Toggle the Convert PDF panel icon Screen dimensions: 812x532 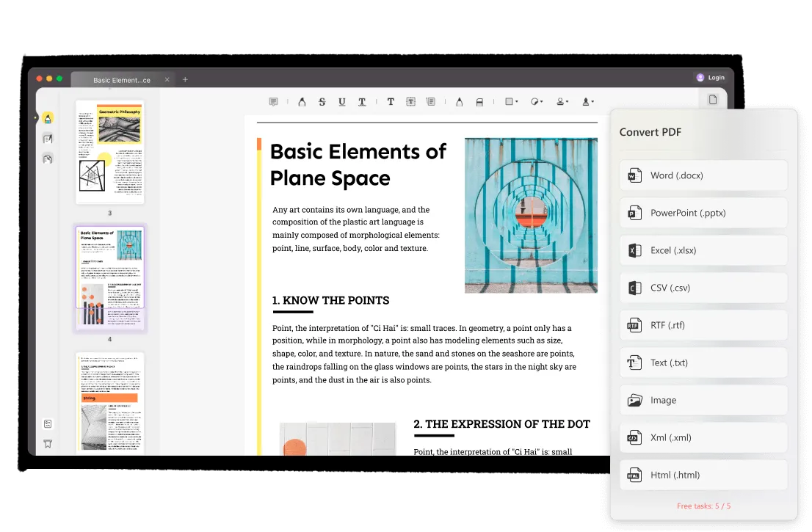pos(712,100)
